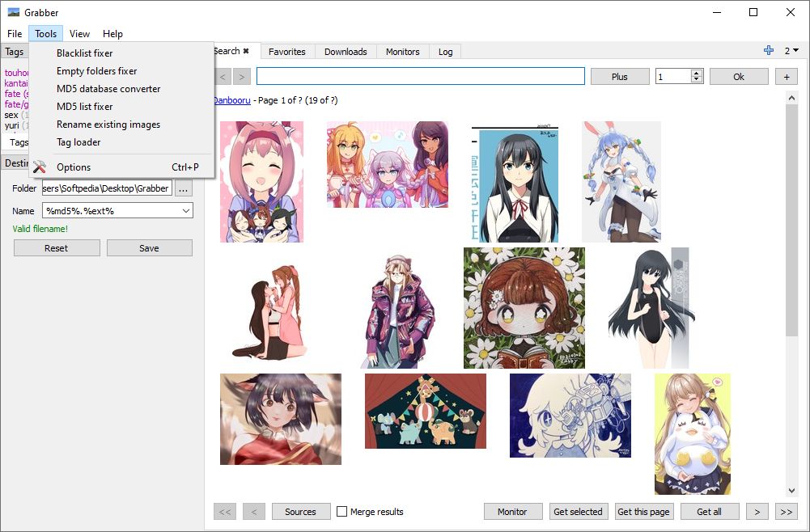The height and width of the screenshot is (532, 810).
Task: Go to next page with the > button
Action: coord(757,511)
